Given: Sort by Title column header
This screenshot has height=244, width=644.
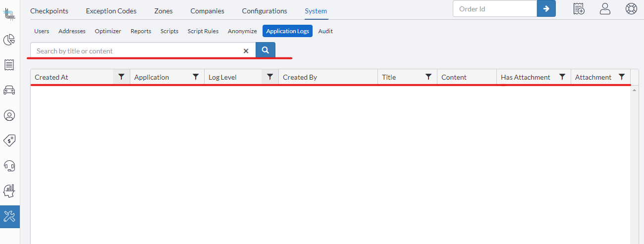Looking at the screenshot, I should coord(389,77).
